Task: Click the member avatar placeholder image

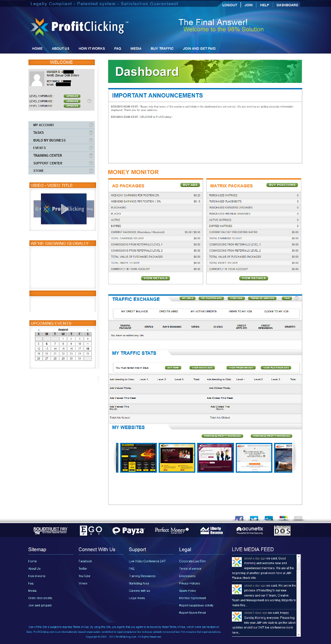Action: (x=37, y=79)
